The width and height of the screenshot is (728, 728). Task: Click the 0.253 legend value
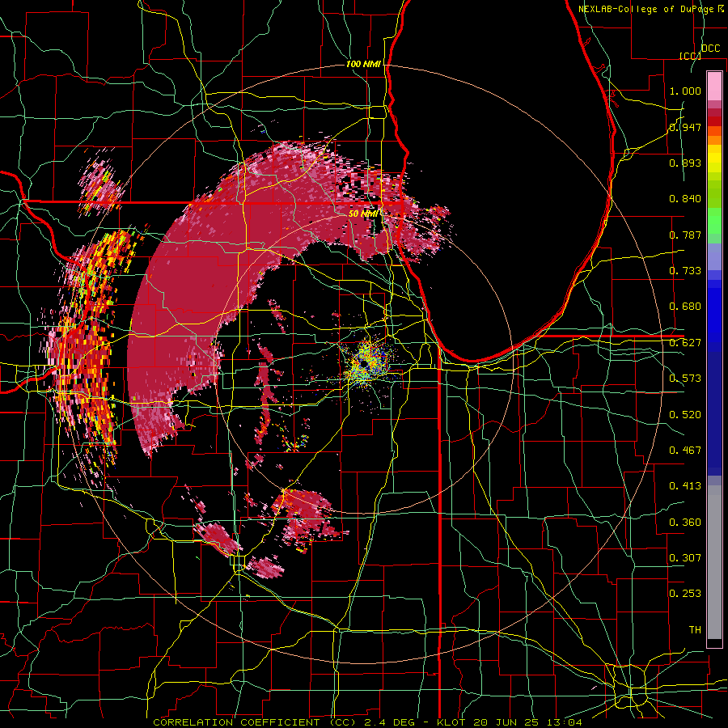coord(685,594)
